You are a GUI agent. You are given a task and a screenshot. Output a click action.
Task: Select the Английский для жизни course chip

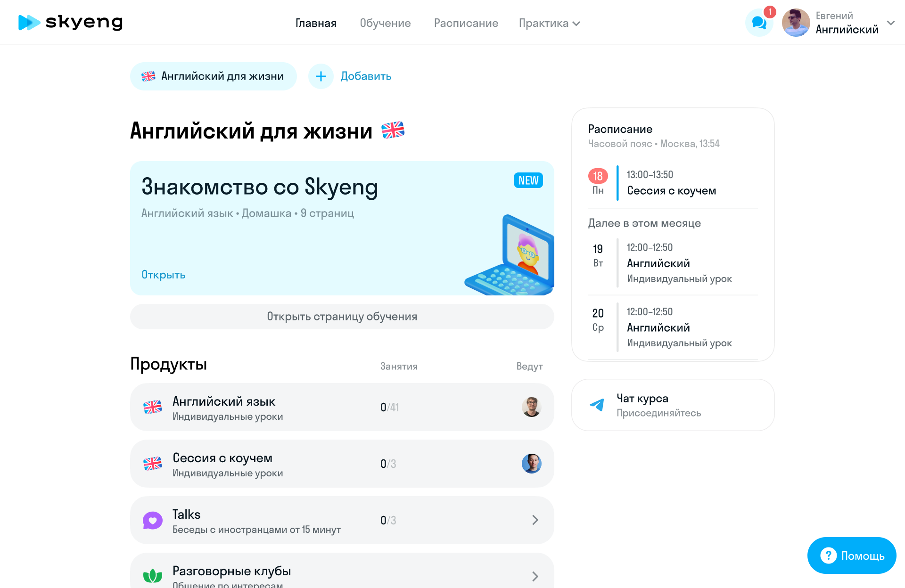(x=214, y=76)
